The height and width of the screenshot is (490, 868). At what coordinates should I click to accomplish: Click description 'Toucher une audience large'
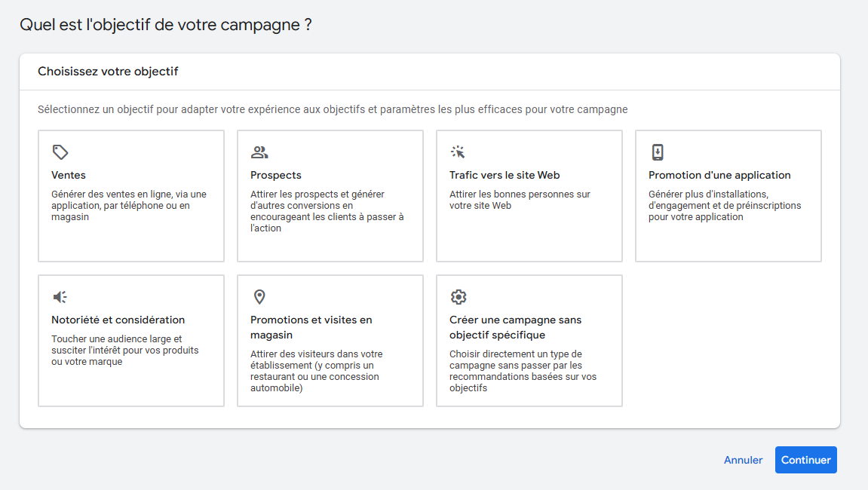pos(125,350)
